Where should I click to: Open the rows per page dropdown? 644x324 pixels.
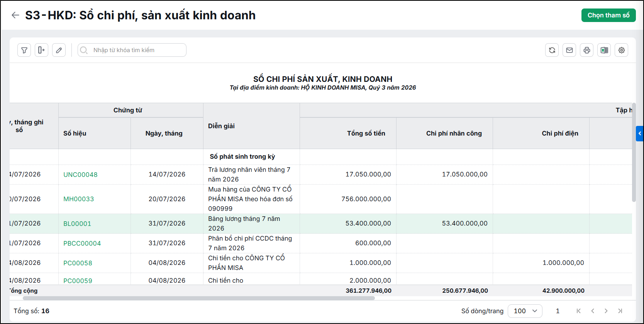pos(525,311)
